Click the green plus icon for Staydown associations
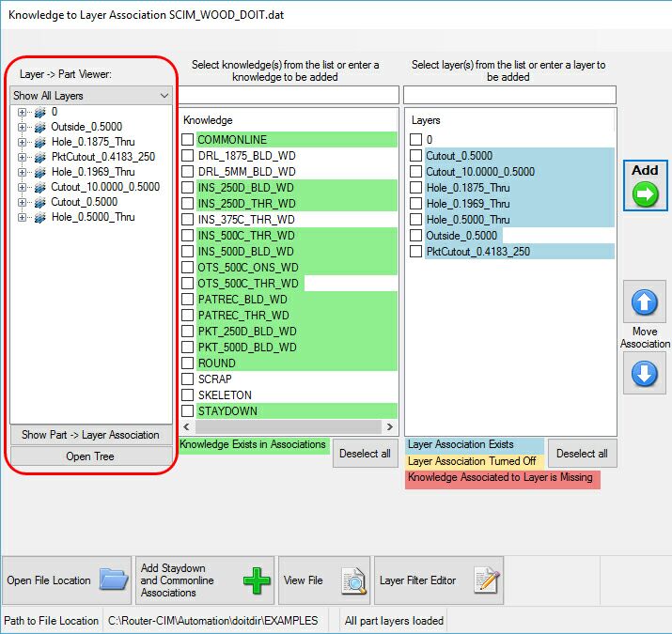Screen dimensions: 672x634 [257, 580]
